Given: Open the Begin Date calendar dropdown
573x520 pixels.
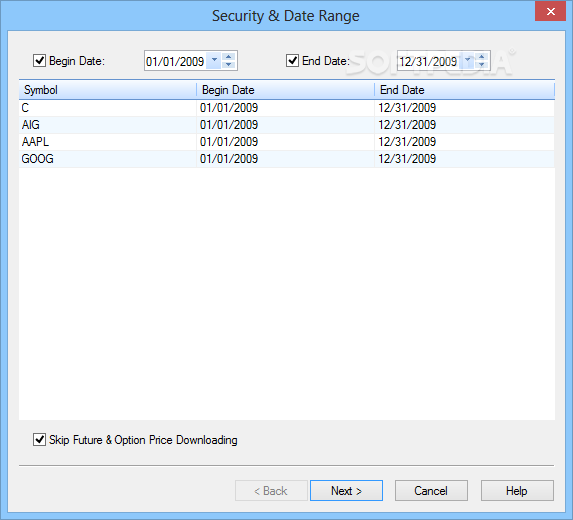Looking at the screenshot, I should (x=214, y=60).
